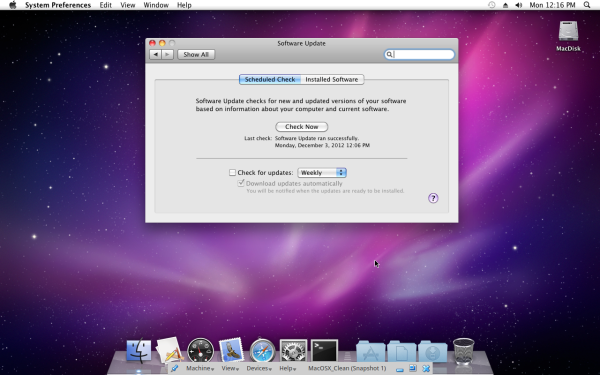Click the Show All button
The image size is (600, 375).
coord(196,54)
